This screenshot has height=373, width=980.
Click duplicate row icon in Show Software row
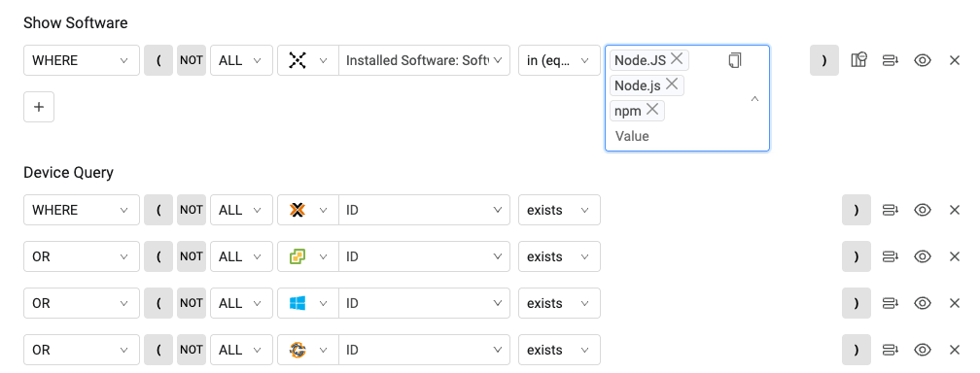click(890, 60)
